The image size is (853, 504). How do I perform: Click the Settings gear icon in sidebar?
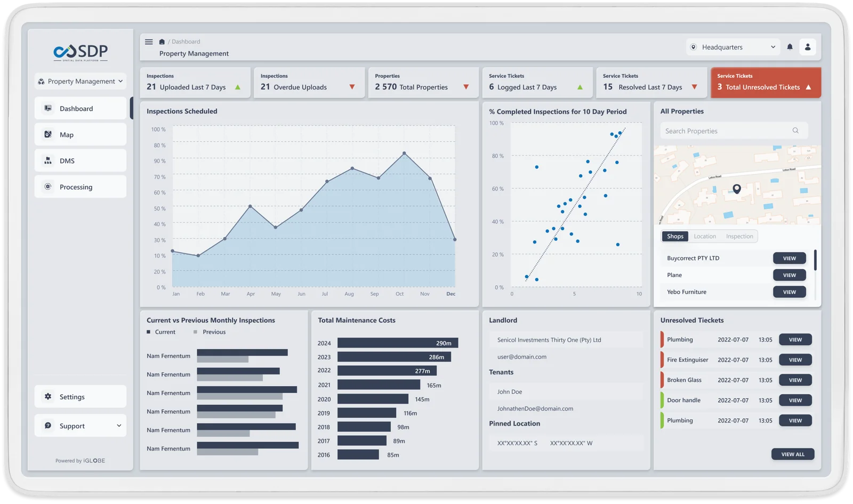coord(48,396)
